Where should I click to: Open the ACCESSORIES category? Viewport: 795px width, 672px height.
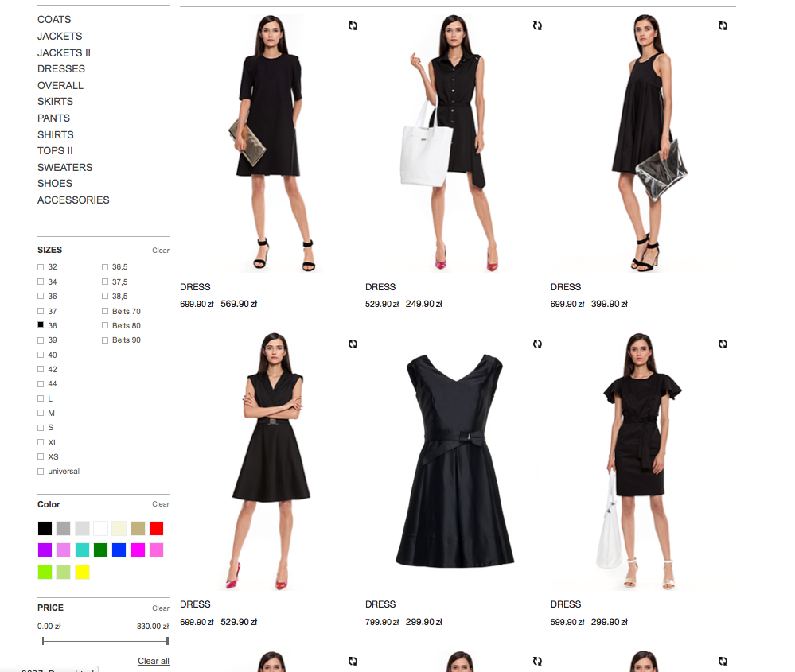pos(73,200)
